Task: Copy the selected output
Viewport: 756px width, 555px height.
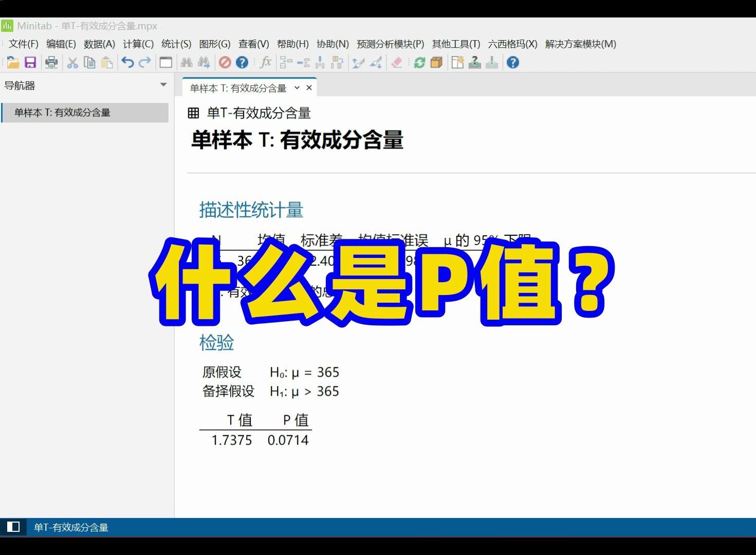Action: click(89, 62)
